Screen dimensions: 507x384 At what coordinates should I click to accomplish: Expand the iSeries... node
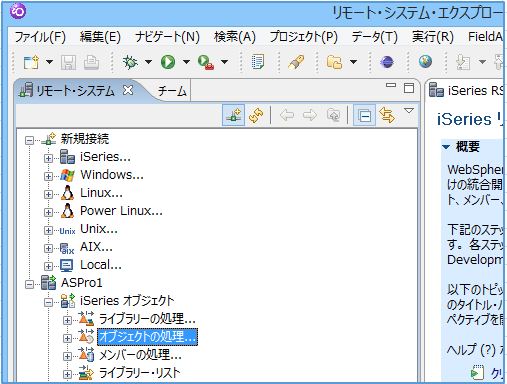[x=48, y=158]
